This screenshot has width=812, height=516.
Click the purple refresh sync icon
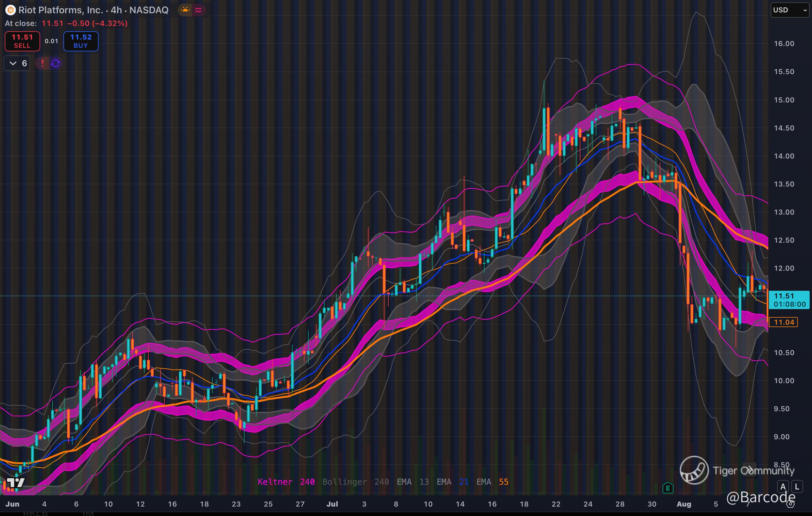[x=56, y=63]
